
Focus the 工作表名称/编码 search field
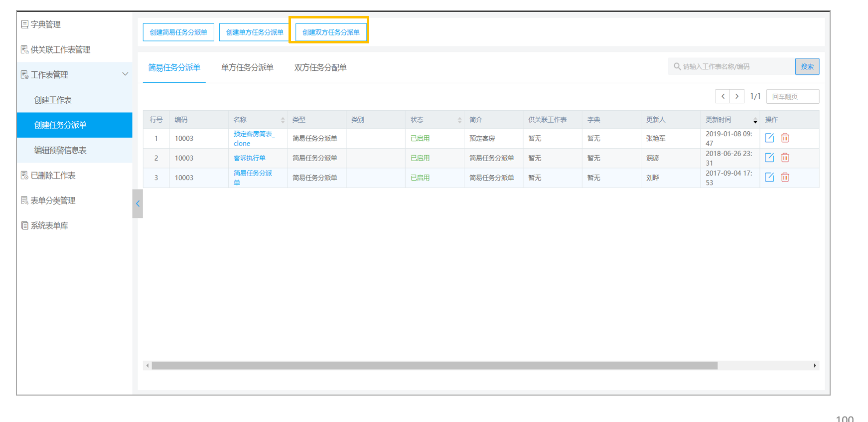tap(731, 66)
